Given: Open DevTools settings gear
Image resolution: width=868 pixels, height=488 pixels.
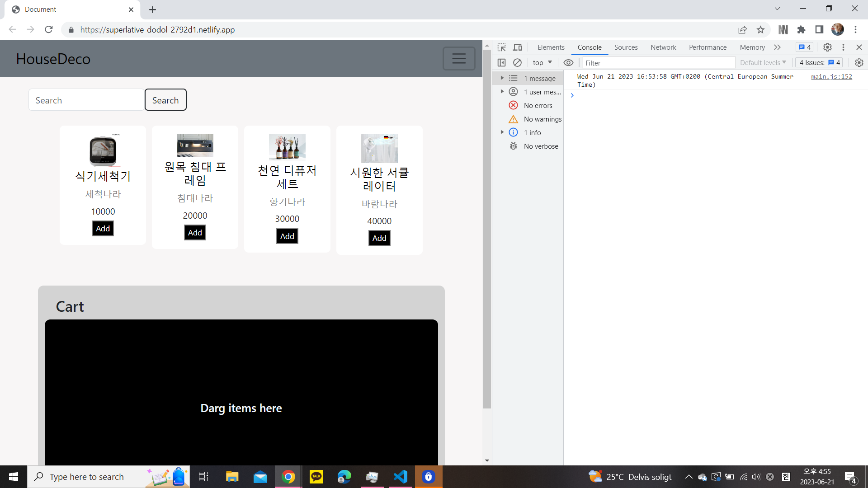Looking at the screenshot, I should [827, 47].
